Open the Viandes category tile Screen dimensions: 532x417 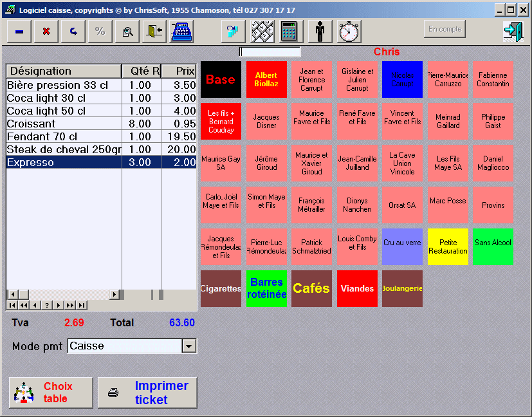coord(357,288)
